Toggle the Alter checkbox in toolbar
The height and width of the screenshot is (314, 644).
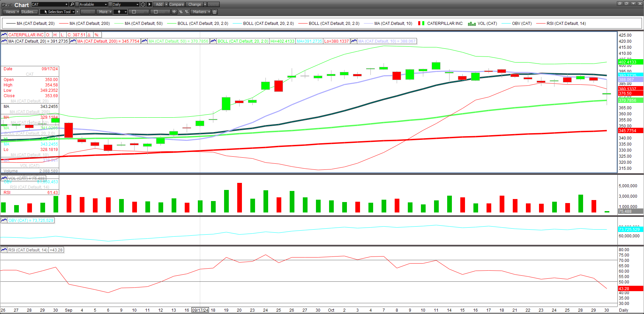point(156,12)
